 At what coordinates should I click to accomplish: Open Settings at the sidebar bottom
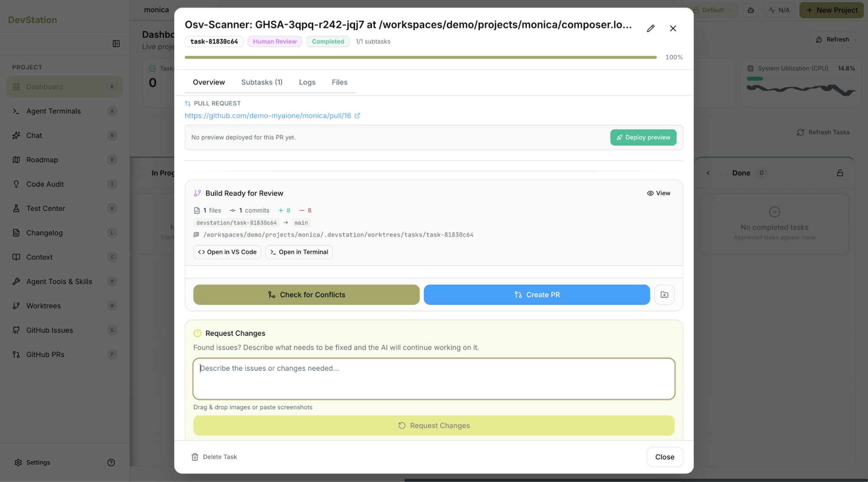[x=33, y=462]
